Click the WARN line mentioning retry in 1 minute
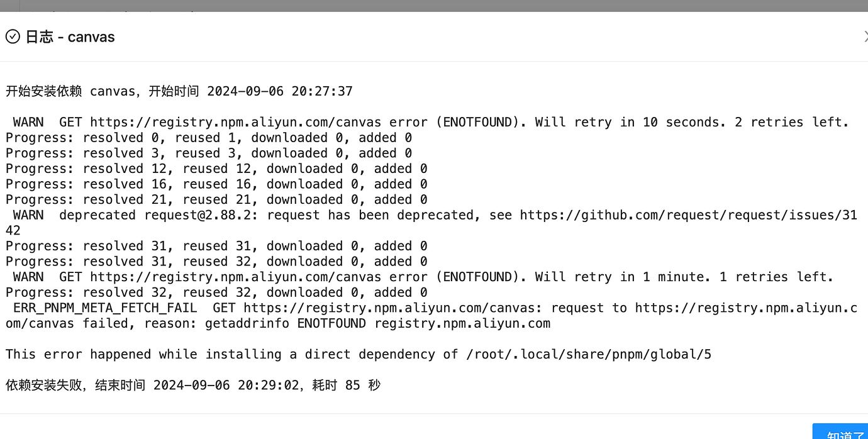Viewport: 868px width, 439px height. tap(423, 277)
